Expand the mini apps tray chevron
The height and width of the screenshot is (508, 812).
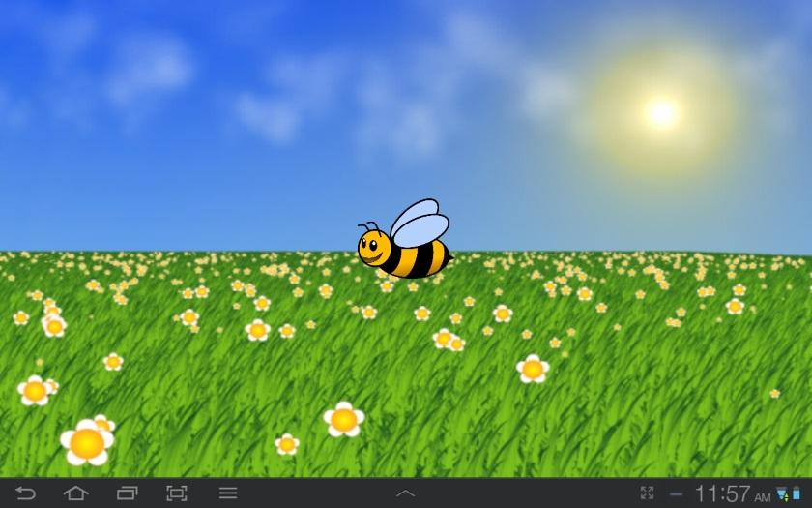(x=405, y=493)
